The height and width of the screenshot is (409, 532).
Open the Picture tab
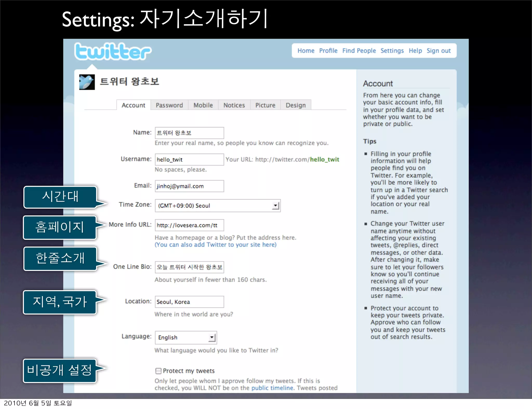(x=265, y=105)
